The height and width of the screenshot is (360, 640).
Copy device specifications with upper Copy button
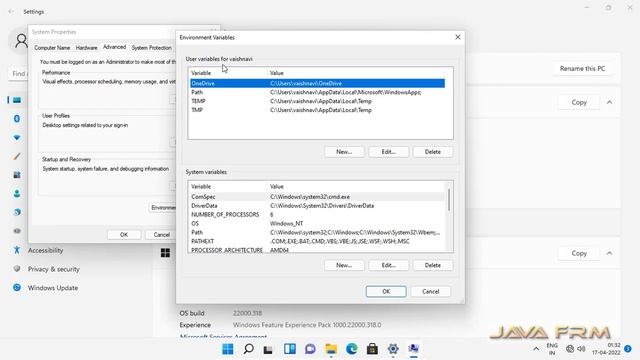(579, 102)
